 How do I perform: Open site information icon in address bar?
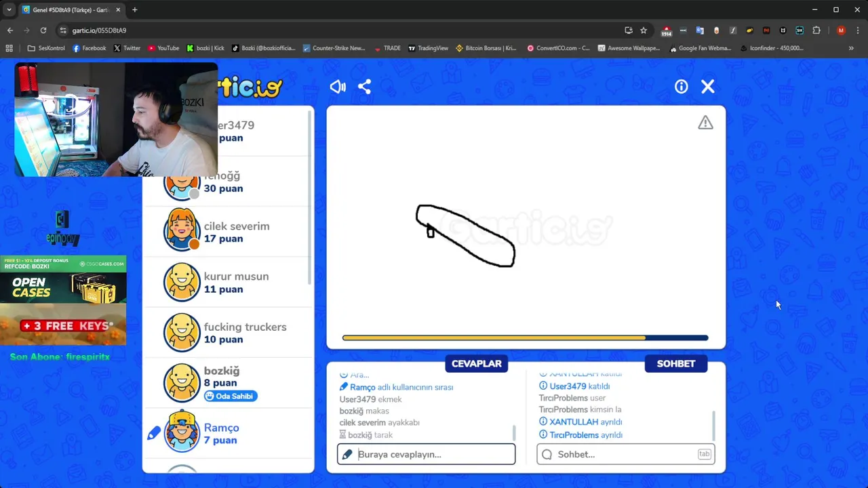[63, 30]
